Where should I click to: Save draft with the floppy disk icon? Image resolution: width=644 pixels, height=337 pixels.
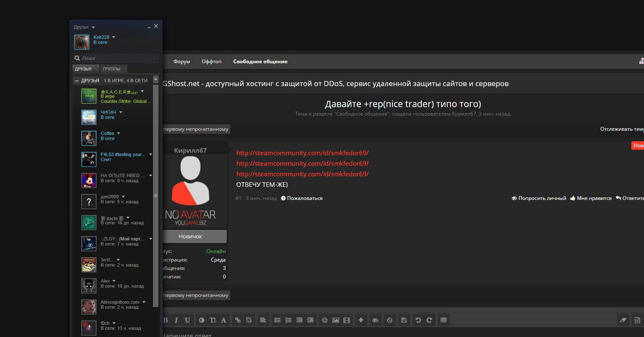(404, 320)
